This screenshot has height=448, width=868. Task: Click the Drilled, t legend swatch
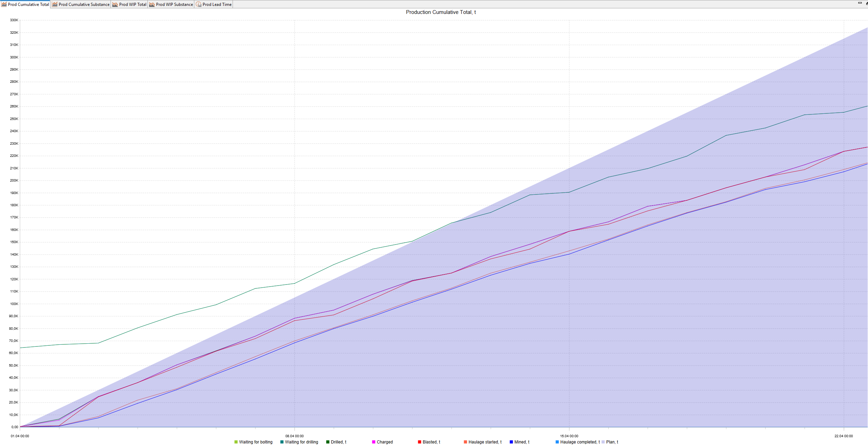coord(328,442)
